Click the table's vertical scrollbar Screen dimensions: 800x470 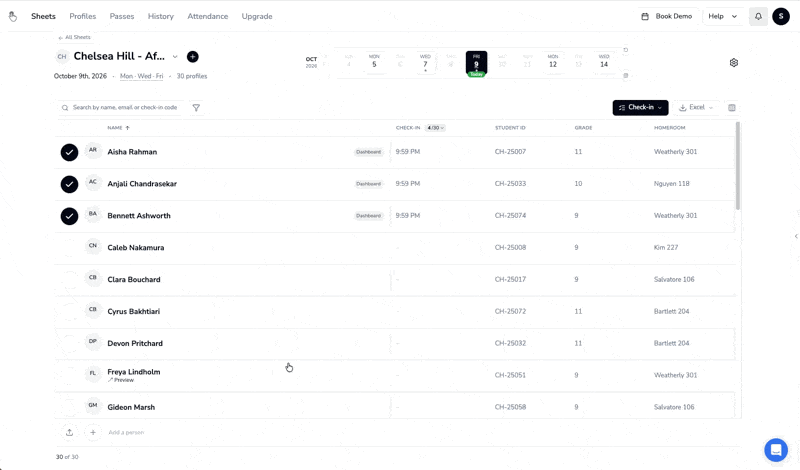pyautogui.click(x=738, y=166)
